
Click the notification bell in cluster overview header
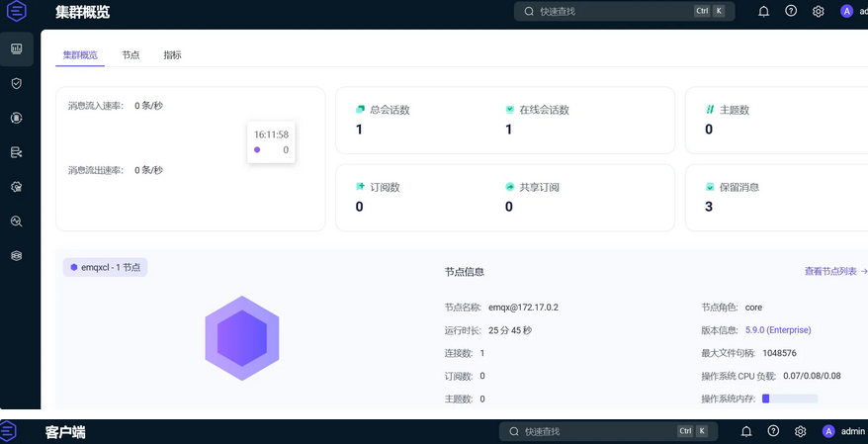[764, 11]
